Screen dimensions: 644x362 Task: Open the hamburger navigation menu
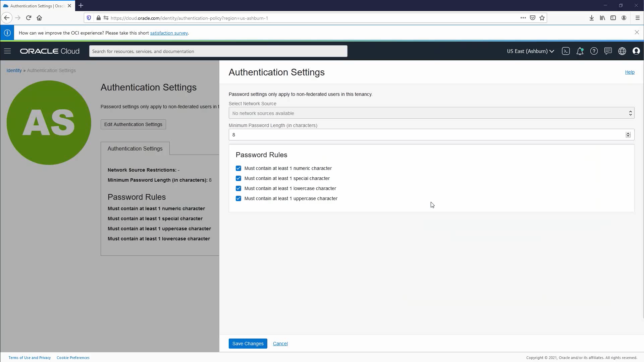tap(7, 51)
